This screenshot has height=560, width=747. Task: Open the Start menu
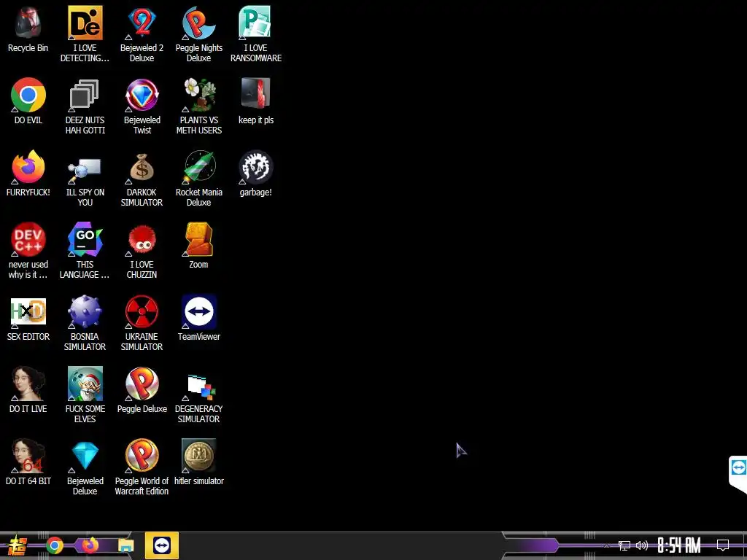(16, 545)
